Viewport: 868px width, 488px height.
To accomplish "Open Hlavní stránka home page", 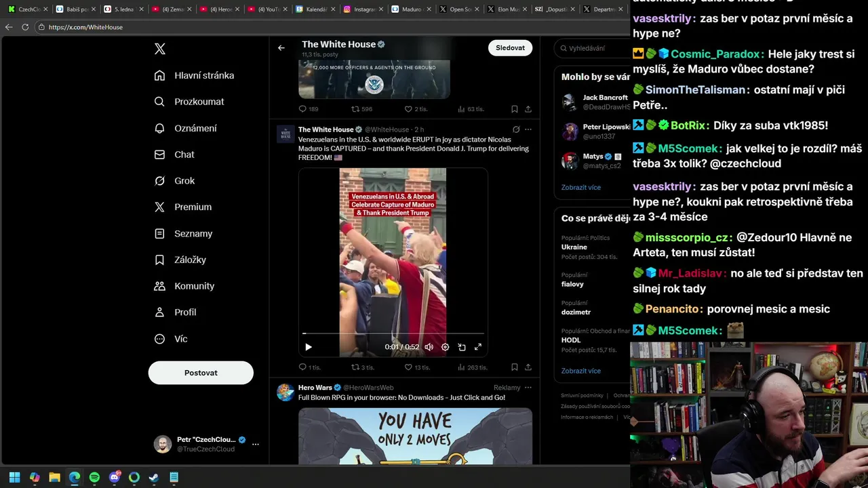I will (194, 75).
